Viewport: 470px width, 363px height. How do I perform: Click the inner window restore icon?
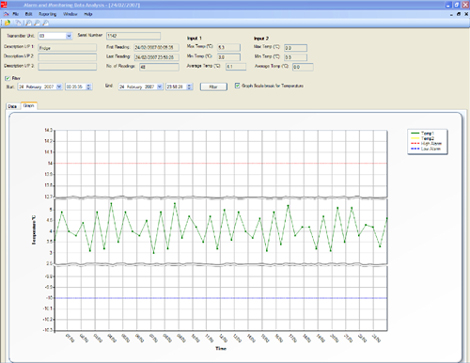click(459, 14)
